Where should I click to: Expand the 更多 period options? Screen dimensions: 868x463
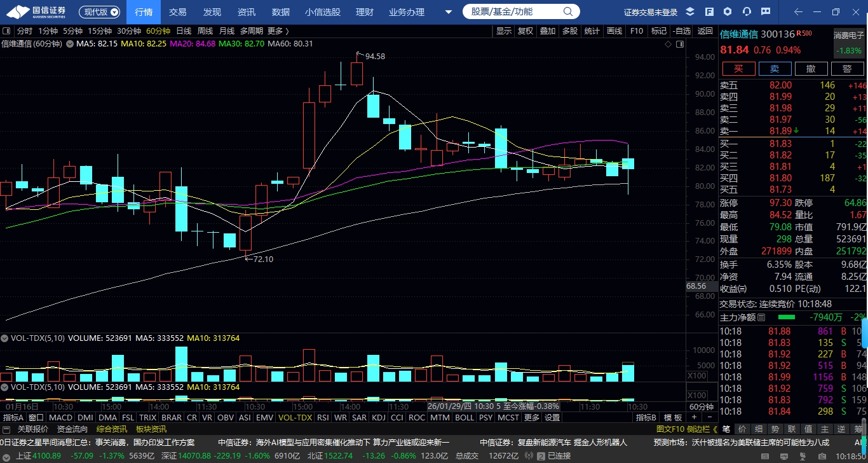coord(278,31)
